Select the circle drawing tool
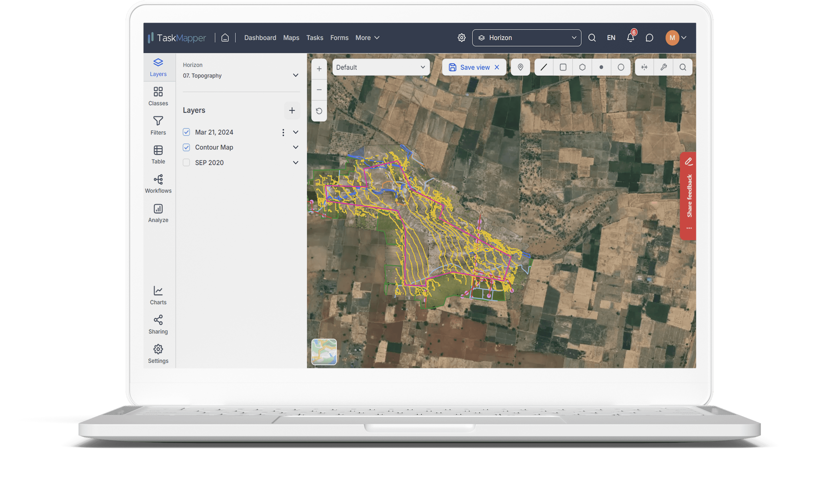The image size is (828, 504). [621, 67]
